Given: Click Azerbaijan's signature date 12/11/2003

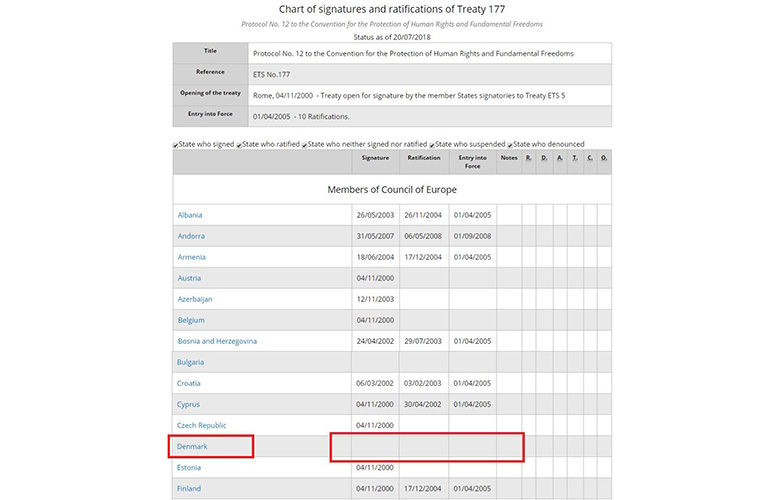Looking at the screenshot, I should click(375, 299).
